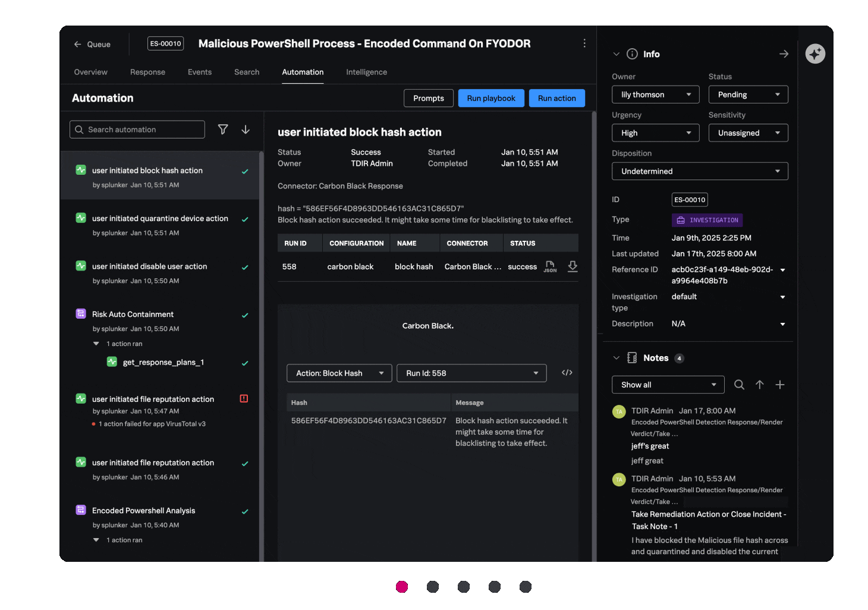
Task: Click the sort ascending arrow in Notes panel
Action: [x=760, y=385]
